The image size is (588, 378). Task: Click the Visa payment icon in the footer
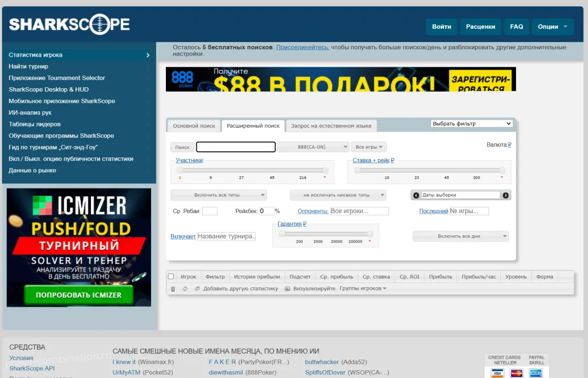point(497,373)
